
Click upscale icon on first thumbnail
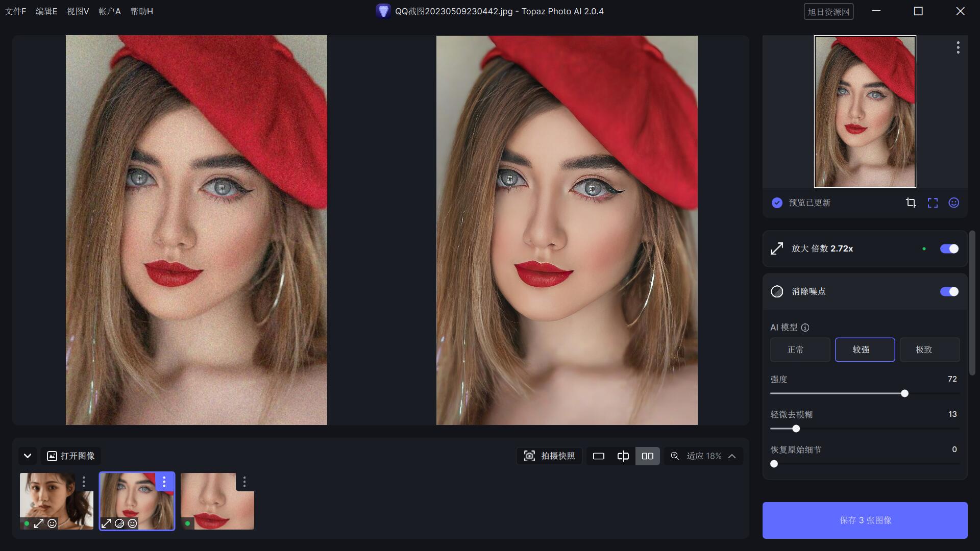(39, 523)
